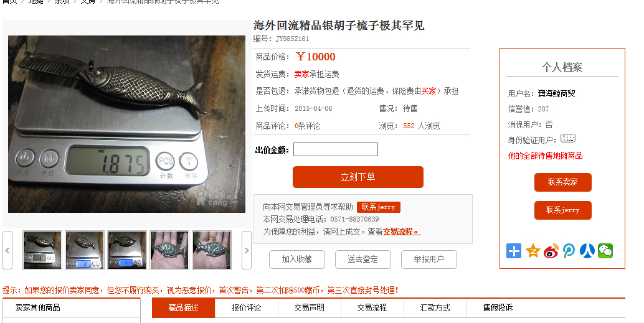Click the 联系卖家 button
Image resolution: width=644 pixels, height=323 pixels.
(562, 182)
